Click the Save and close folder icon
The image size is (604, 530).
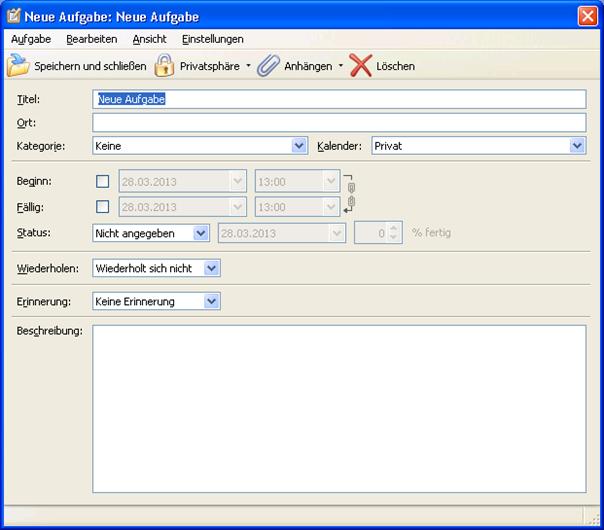tap(18, 65)
